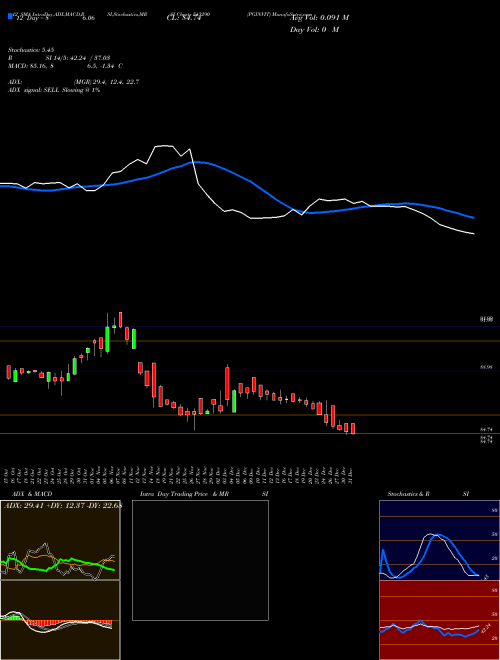Open the red RSI sub-chart
This screenshot has width=500, height=660.
tap(439, 620)
